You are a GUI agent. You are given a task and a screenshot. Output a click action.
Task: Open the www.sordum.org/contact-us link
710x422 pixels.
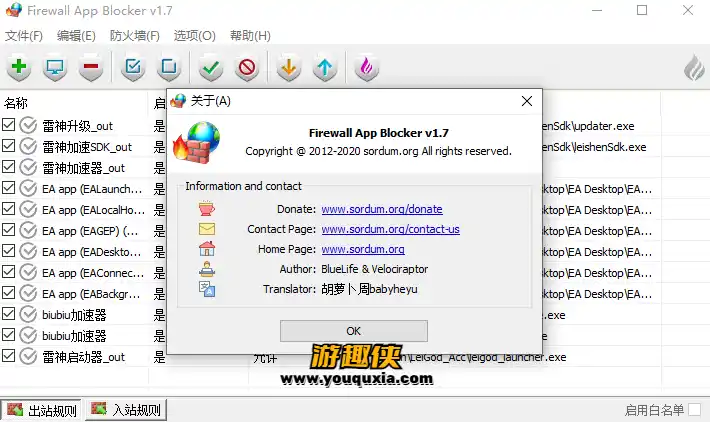point(390,229)
